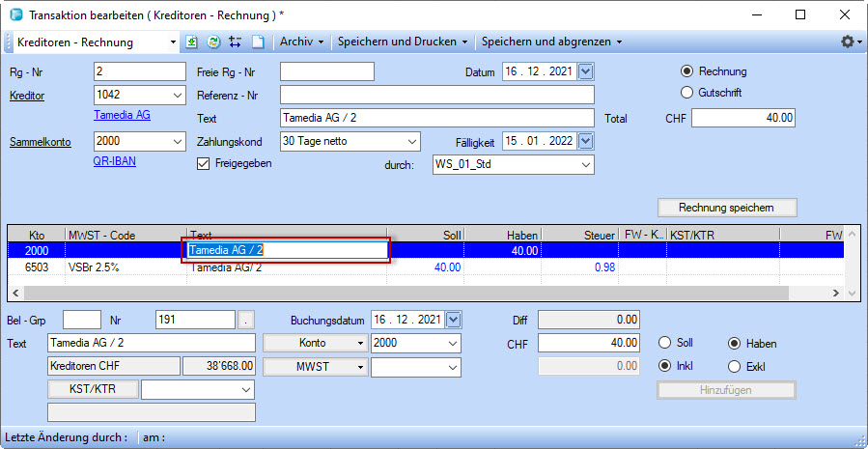This screenshot has height=449, width=868.
Task: Open the Speichern und Drucken menu
Action: (404, 42)
